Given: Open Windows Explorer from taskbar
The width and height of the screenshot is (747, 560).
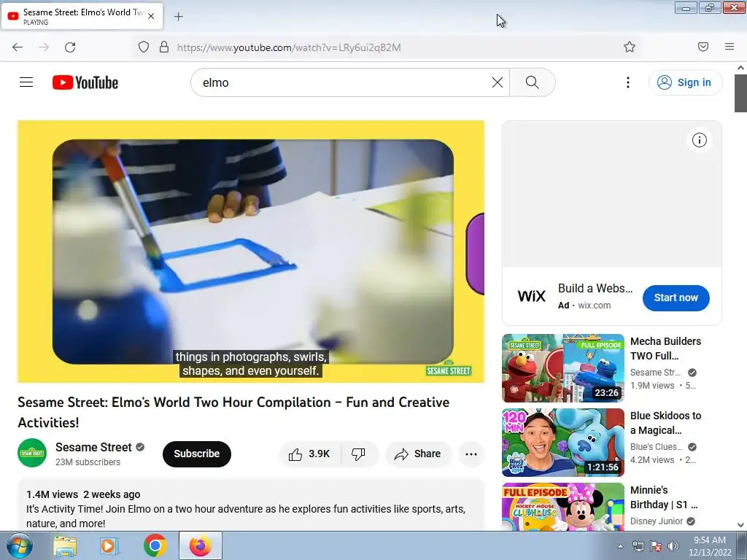Looking at the screenshot, I should [x=65, y=546].
